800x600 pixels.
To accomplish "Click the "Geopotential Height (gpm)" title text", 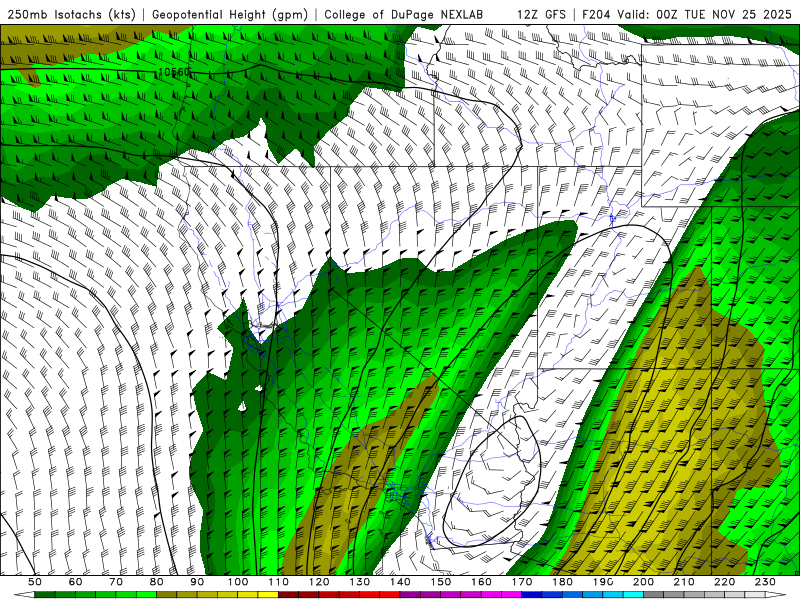I will (230, 15).
